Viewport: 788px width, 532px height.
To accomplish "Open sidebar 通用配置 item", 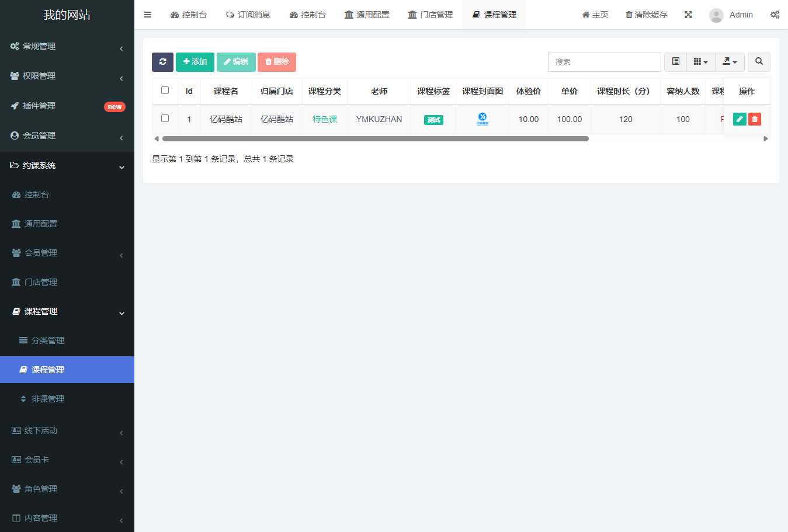I will coord(67,224).
